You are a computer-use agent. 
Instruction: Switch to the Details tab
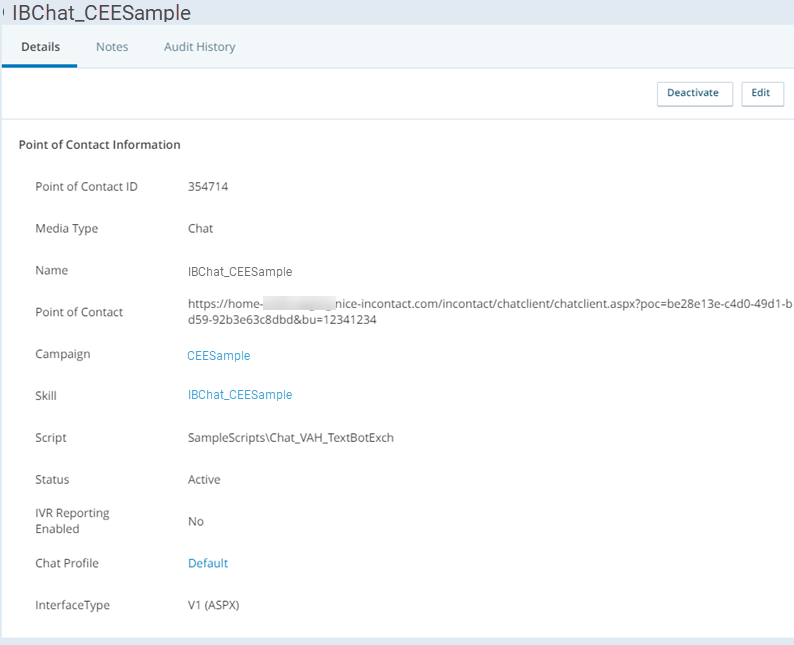click(41, 47)
